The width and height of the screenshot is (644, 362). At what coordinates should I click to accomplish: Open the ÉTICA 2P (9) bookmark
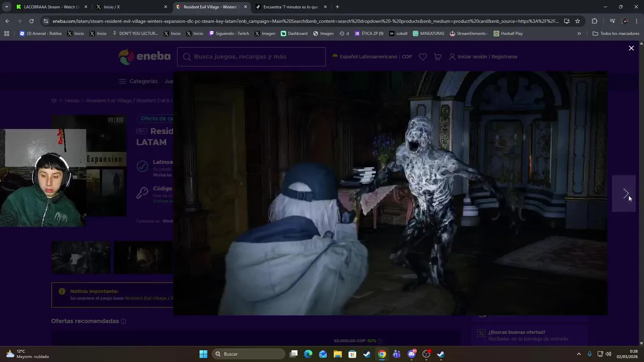point(369,34)
